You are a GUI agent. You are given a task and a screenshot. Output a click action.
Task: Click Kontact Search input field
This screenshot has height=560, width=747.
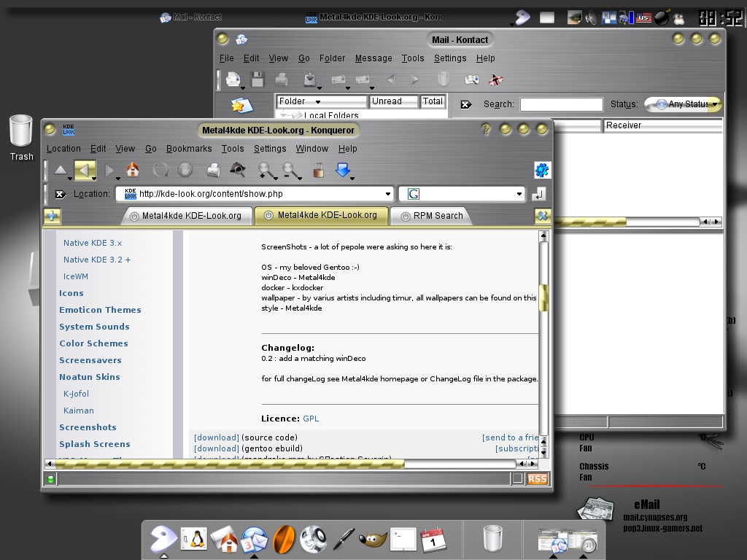(x=561, y=104)
